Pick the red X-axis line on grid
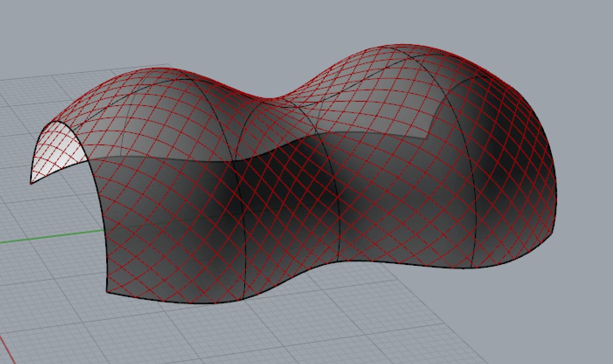 (x=7, y=349)
